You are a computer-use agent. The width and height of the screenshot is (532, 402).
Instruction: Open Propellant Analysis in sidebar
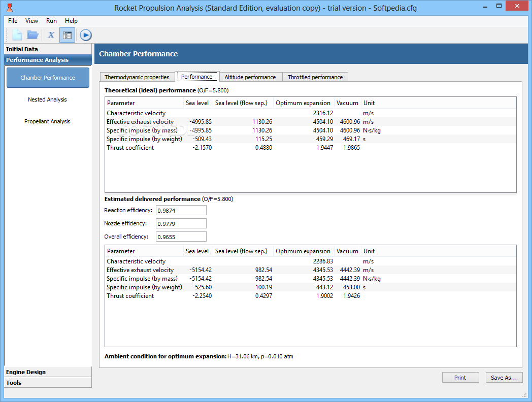tap(48, 121)
